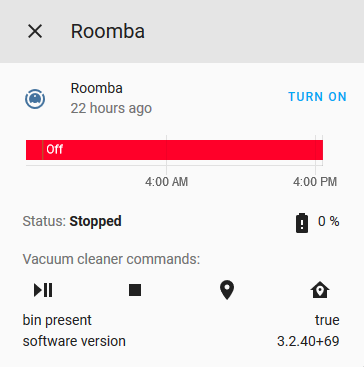Image resolution: width=364 pixels, height=367 pixels.
Task: Click the start/pause vacuum command icon
Action: (x=43, y=290)
